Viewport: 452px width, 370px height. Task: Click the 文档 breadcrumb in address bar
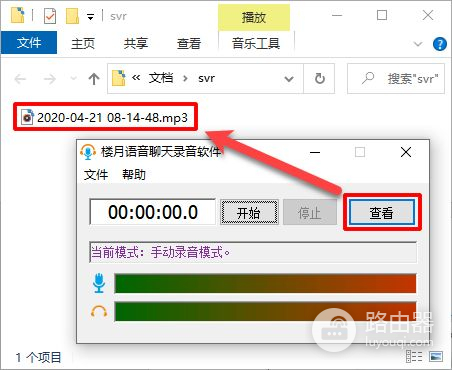tap(161, 78)
